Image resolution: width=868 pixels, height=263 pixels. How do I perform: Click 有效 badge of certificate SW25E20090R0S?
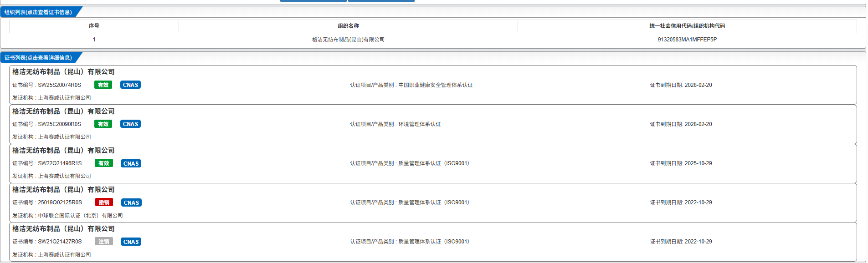(103, 124)
